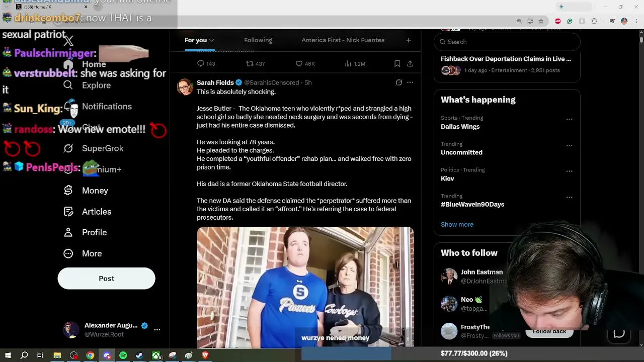Go to Home in the sidebar

point(94,64)
